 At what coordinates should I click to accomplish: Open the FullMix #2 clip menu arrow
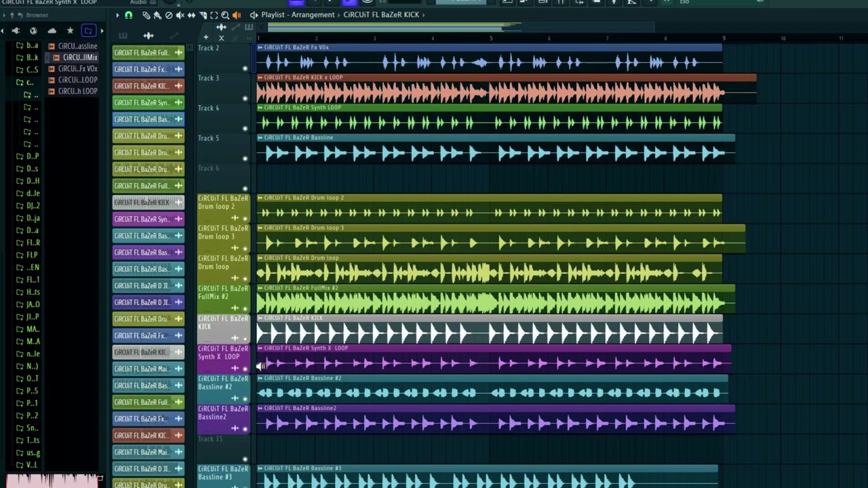260,288
